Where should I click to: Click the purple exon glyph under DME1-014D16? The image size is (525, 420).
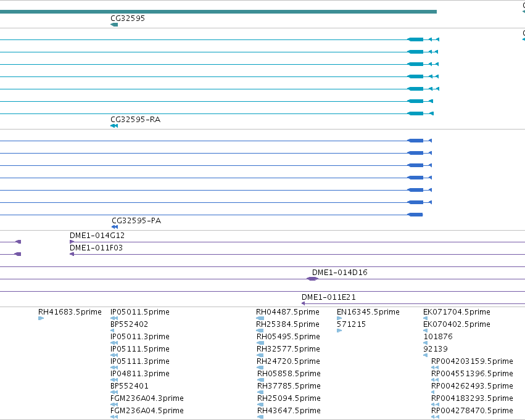pyautogui.click(x=312, y=279)
